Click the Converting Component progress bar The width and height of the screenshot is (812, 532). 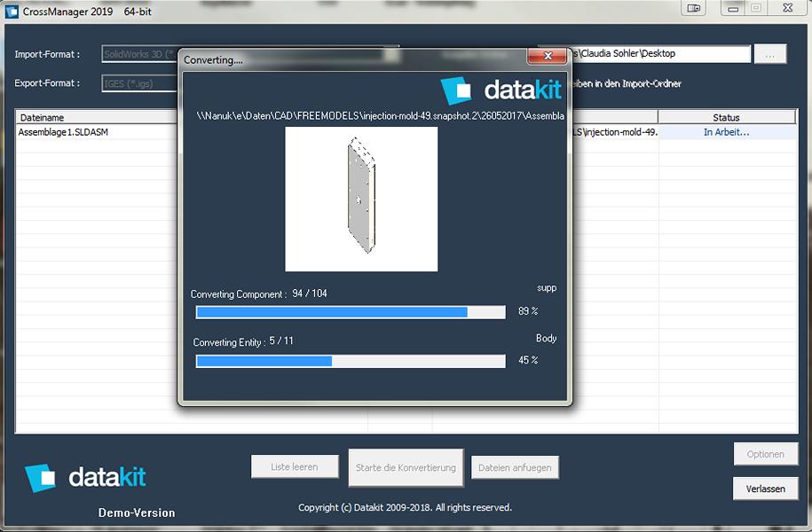(351, 311)
